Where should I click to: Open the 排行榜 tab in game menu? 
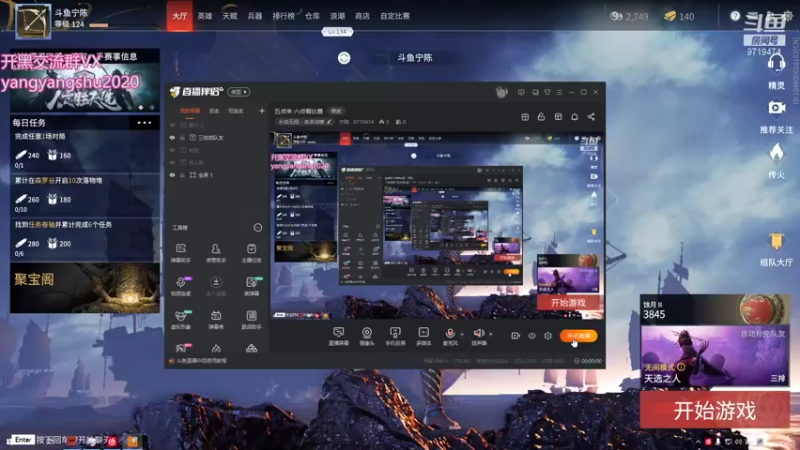coord(284,16)
